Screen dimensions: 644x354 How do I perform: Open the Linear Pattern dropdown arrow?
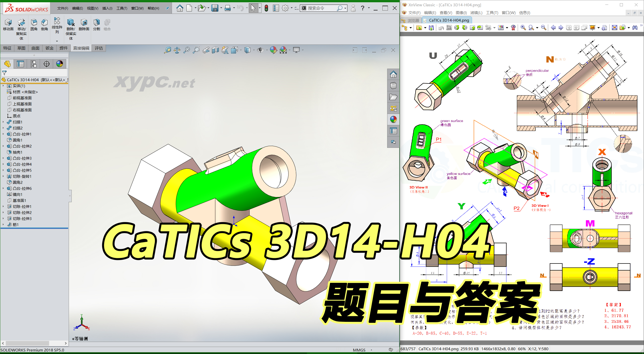(57, 41)
